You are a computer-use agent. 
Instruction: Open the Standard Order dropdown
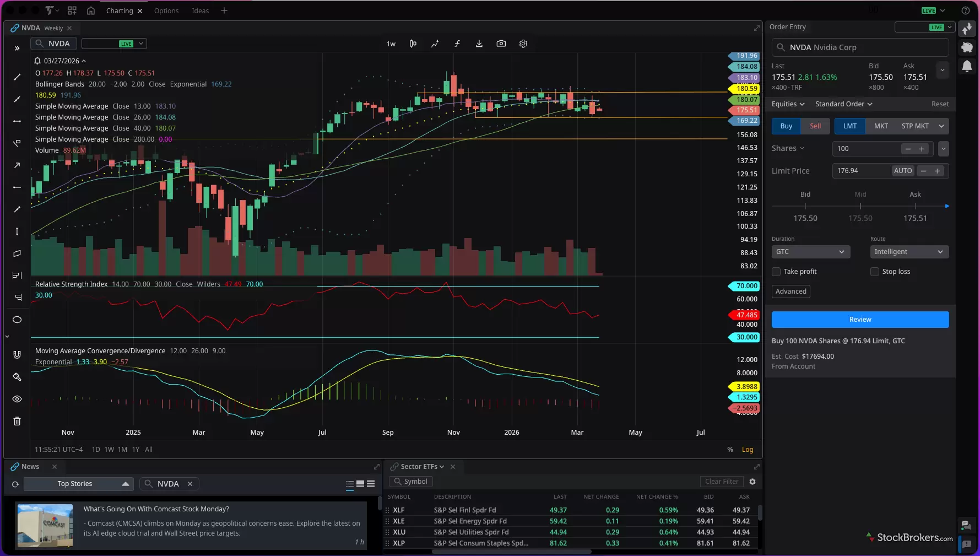[843, 104]
